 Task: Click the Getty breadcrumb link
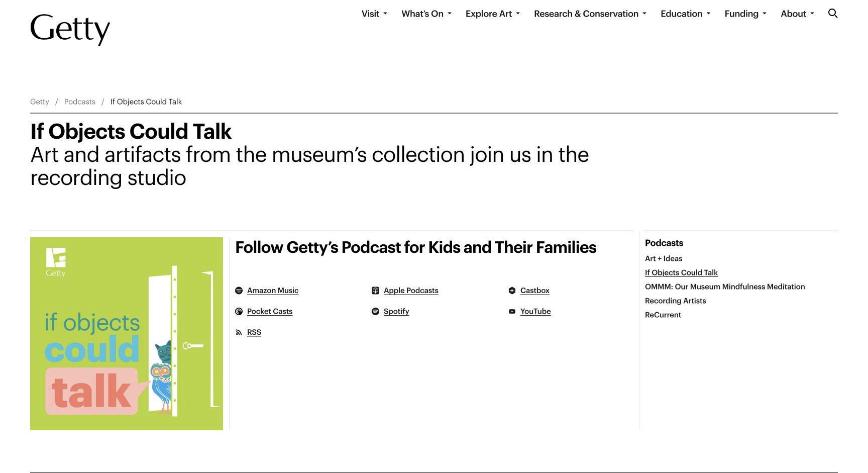pyautogui.click(x=40, y=102)
